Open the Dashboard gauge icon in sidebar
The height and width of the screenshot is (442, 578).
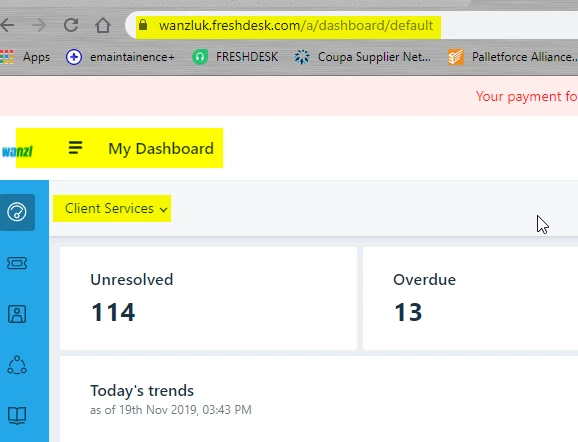[x=17, y=212]
